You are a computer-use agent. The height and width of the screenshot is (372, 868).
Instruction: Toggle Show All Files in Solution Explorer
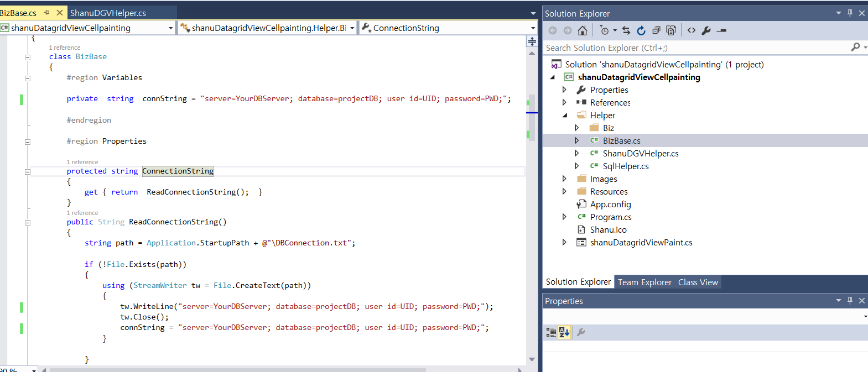pos(671,30)
